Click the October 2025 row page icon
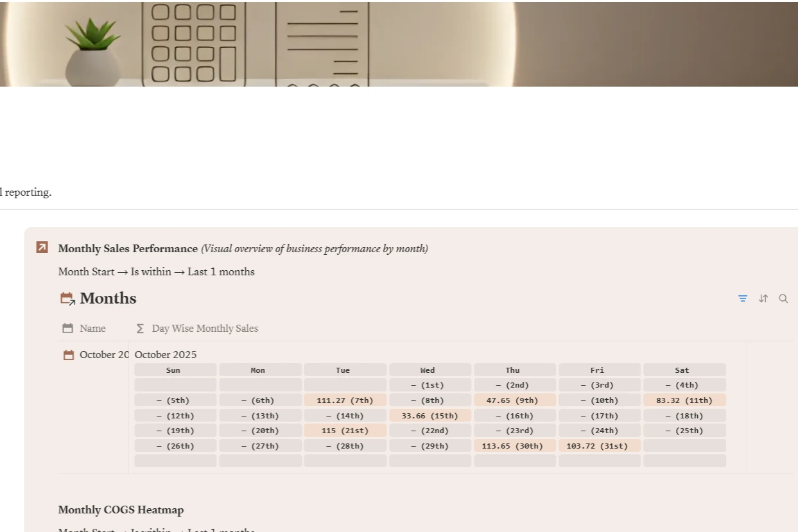Viewport: 798px width, 532px height. pyautogui.click(x=69, y=355)
